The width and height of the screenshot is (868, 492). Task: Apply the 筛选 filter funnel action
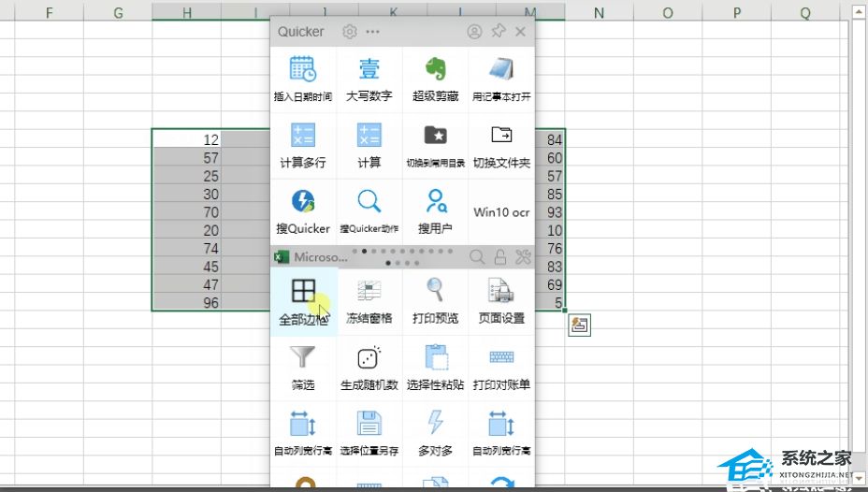tap(303, 367)
